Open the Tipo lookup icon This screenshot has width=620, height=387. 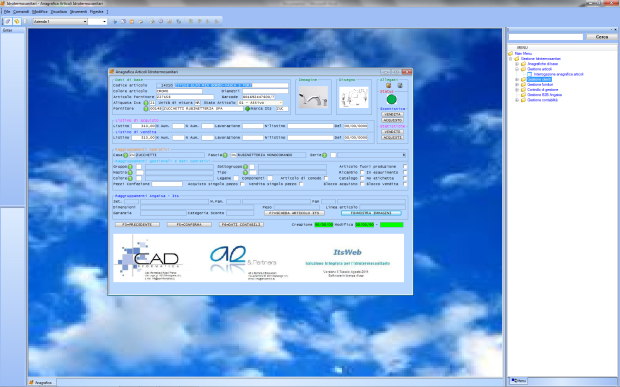[245, 173]
